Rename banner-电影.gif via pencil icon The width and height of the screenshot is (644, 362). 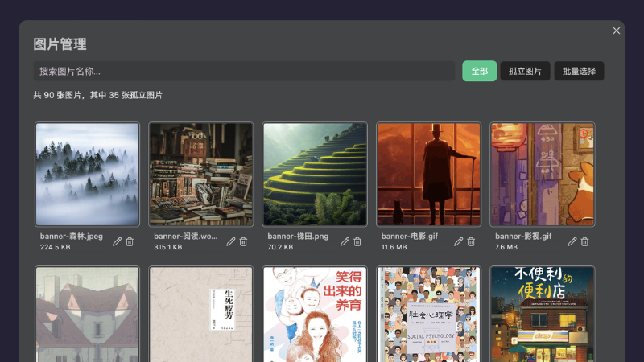click(x=458, y=241)
